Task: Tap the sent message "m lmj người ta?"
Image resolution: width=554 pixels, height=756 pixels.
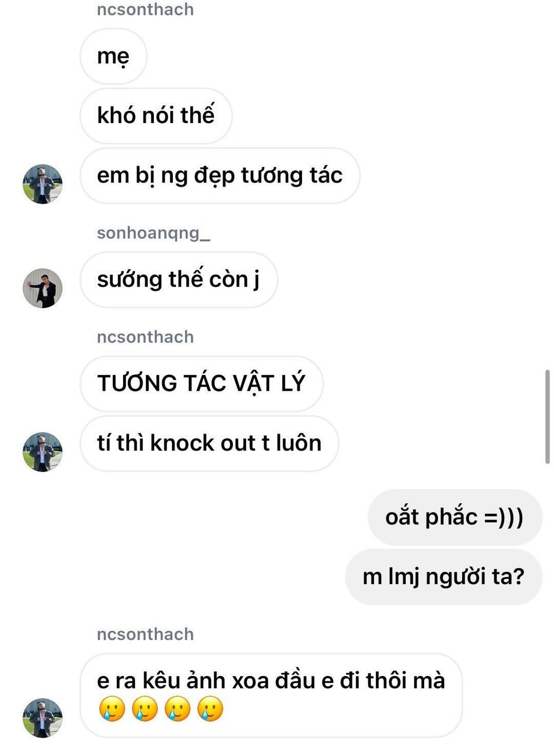Action: [x=444, y=577]
